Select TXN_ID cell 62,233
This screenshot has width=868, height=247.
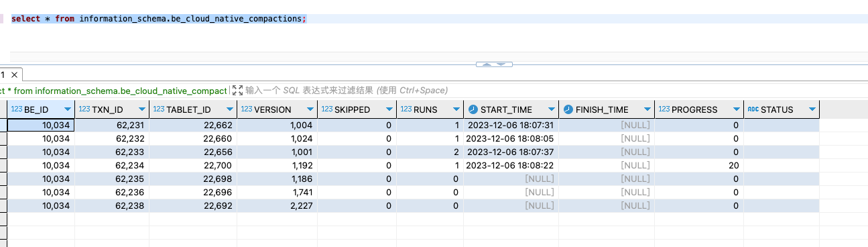coord(111,152)
